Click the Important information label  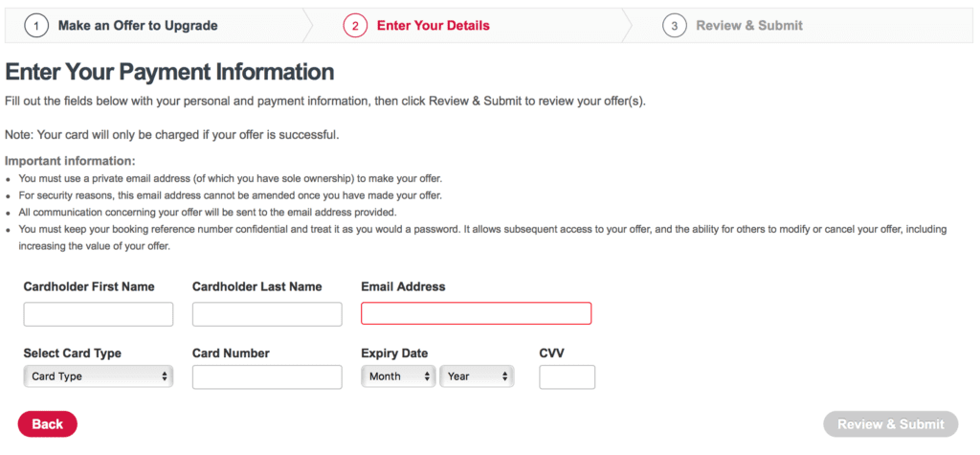(71, 161)
